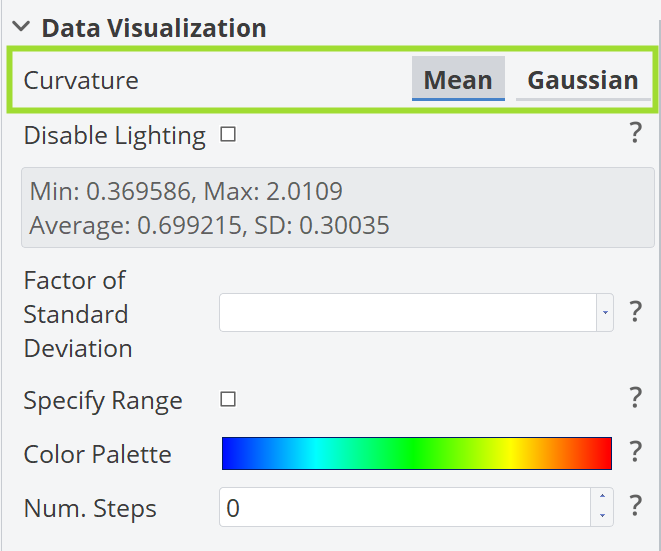Collapse the Data Visualization section
This screenshot has height=551, width=661.
point(21,27)
